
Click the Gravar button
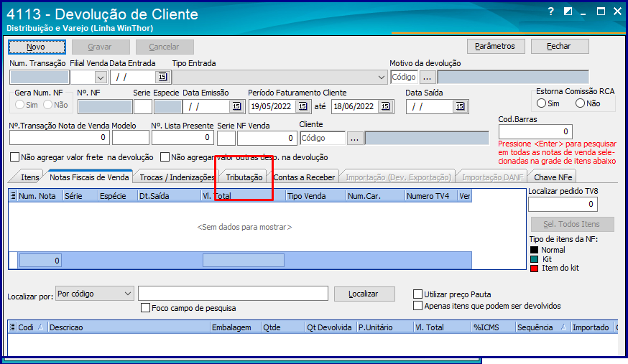click(x=101, y=47)
